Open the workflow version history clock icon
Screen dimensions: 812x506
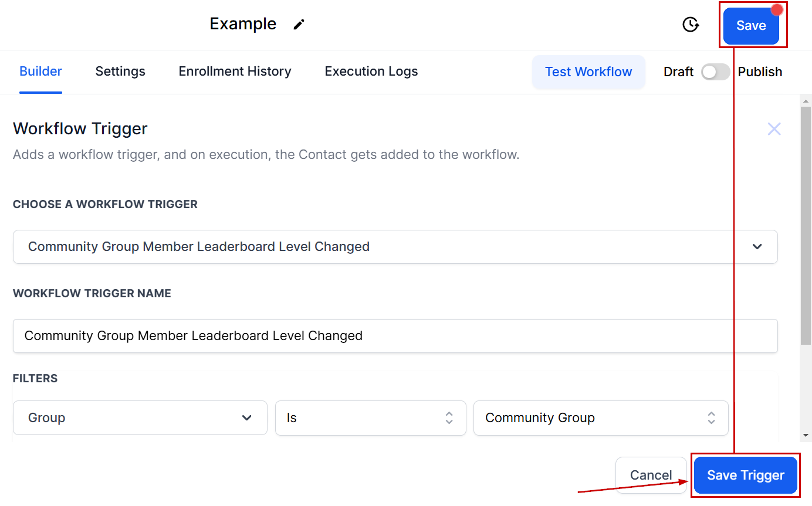pos(691,25)
